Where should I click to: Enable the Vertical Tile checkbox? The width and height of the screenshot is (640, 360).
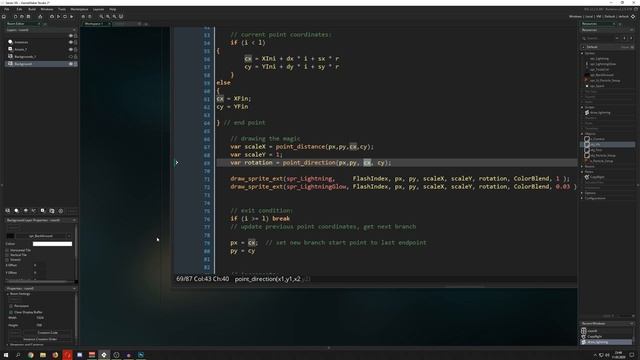click(7, 255)
